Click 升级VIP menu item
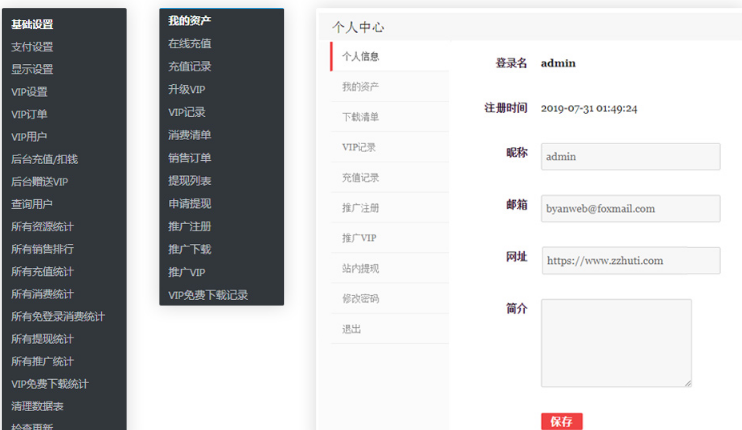The width and height of the screenshot is (742, 430). tap(187, 90)
